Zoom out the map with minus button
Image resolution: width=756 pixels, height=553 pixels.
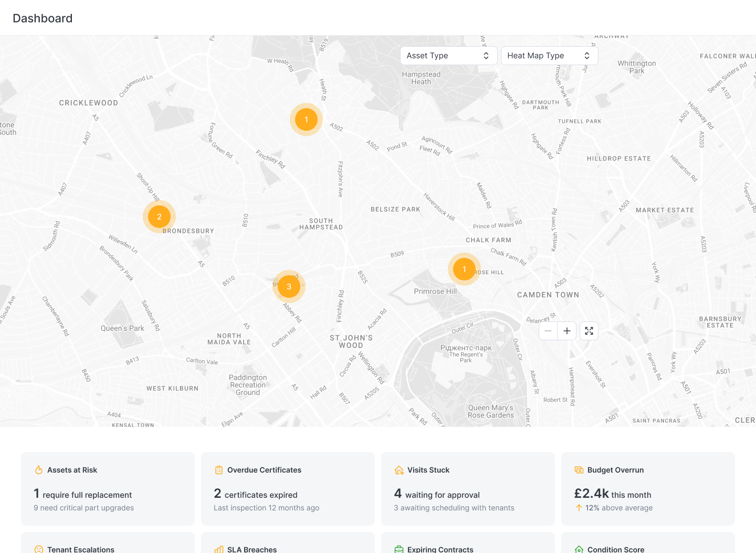pyautogui.click(x=548, y=331)
